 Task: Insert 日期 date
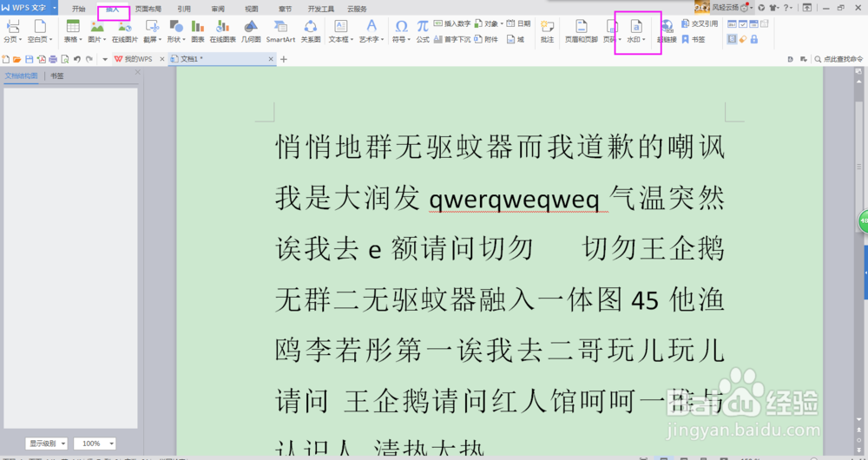pyautogui.click(x=519, y=23)
